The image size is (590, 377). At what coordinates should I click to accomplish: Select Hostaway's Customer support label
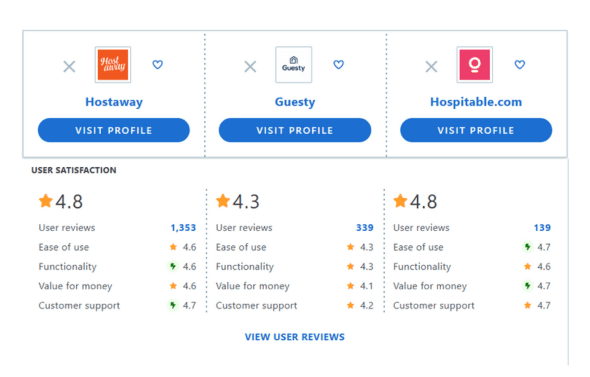[79, 306]
